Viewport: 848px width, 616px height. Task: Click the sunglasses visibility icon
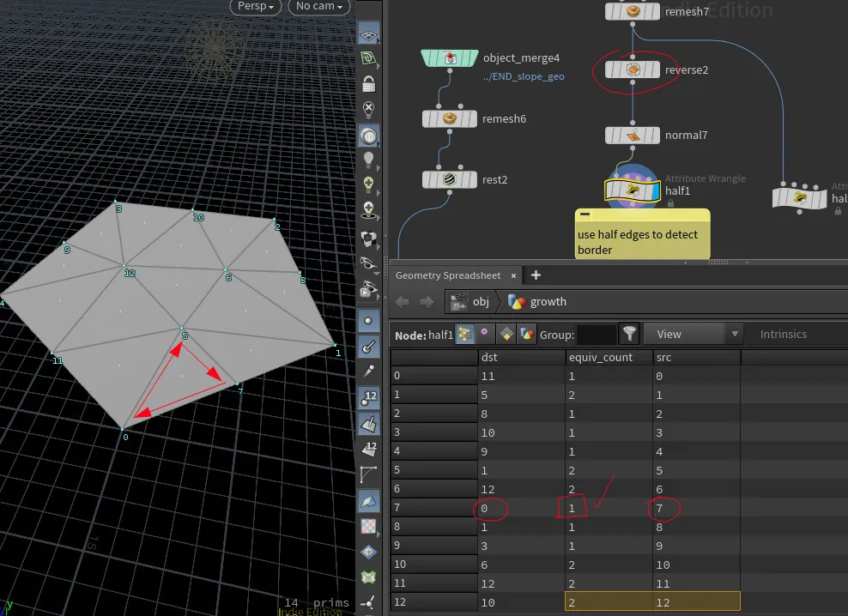368,263
